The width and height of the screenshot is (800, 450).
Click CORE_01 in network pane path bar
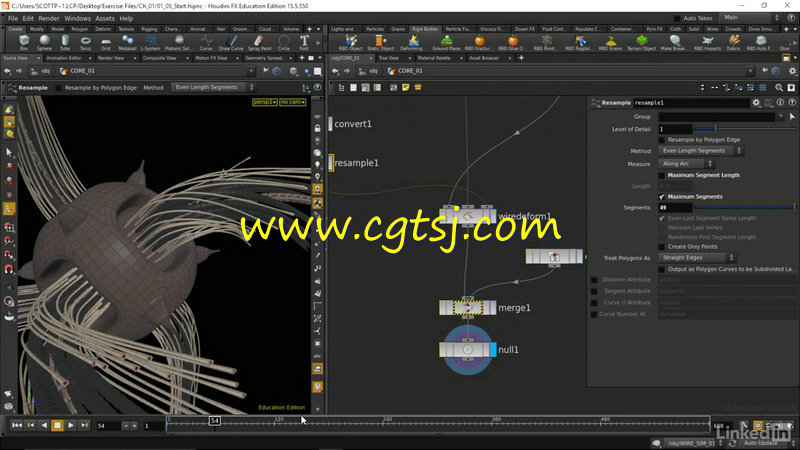[x=410, y=71]
